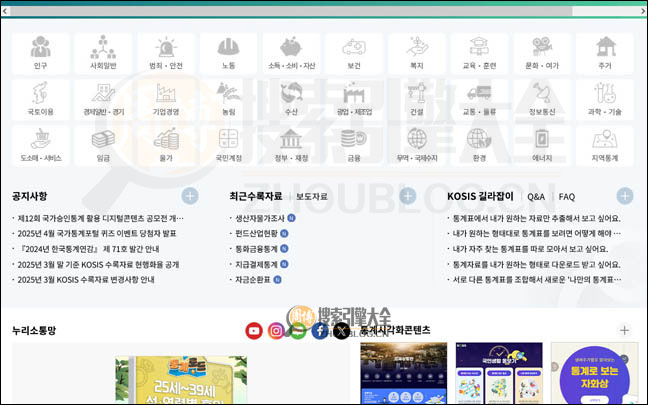The height and width of the screenshot is (405, 648).
Task: Click the scrollbar left arrow
Action: (5, 11)
